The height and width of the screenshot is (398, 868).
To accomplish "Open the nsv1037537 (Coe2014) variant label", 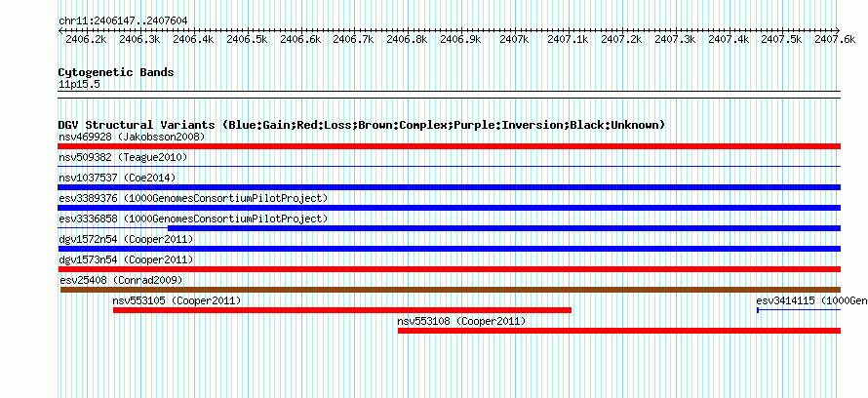I will pos(117,178).
